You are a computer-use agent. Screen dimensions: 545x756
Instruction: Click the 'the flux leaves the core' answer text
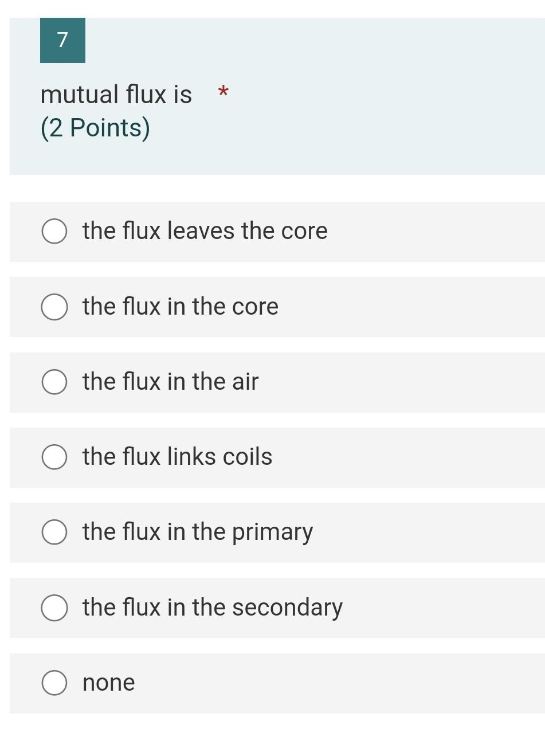205,231
